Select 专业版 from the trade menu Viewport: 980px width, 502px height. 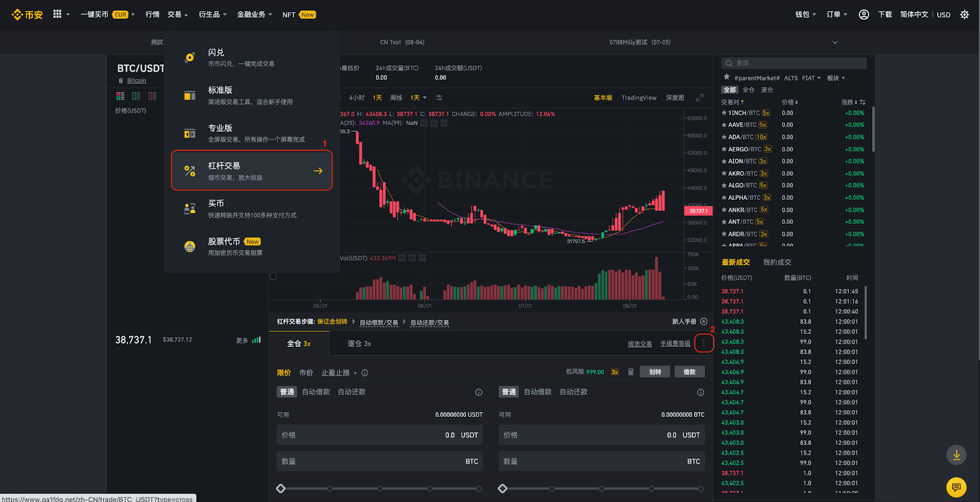click(252, 133)
